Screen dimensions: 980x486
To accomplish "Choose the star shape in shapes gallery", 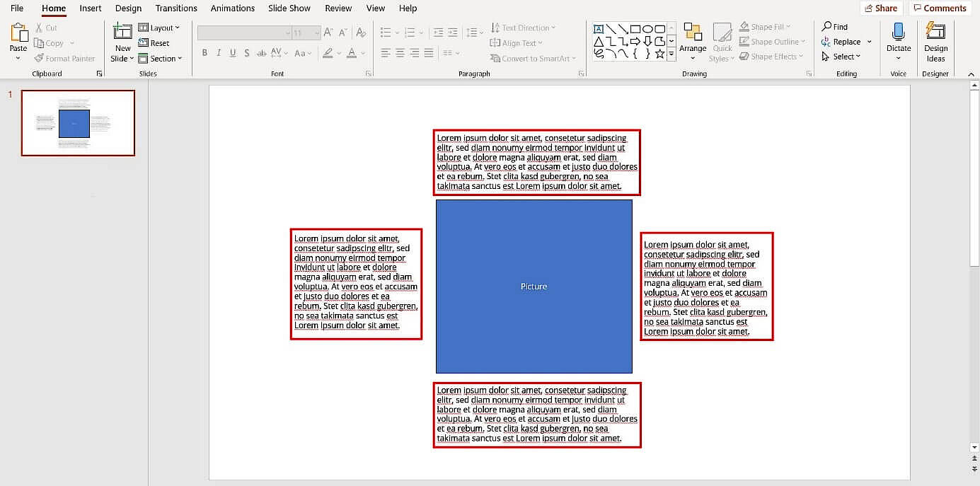I will point(659,54).
